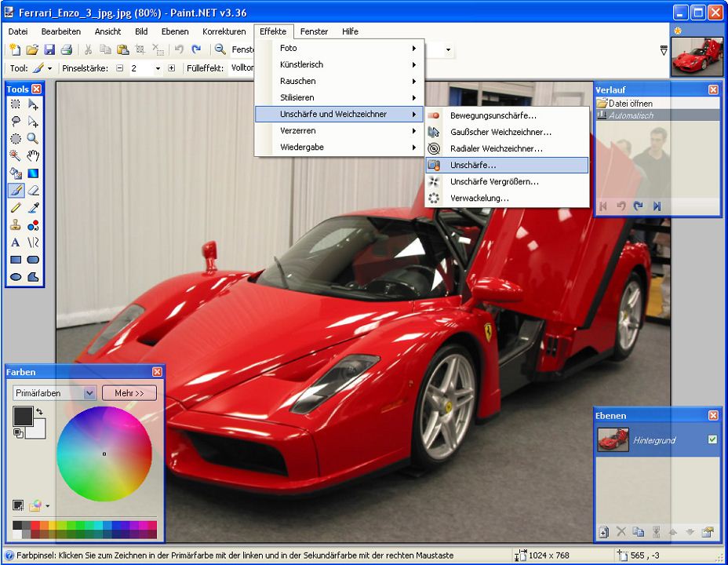Screen dimensions: 728x565
Task: Click the New file toolbar icon
Action: pyautogui.click(x=15, y=49)
